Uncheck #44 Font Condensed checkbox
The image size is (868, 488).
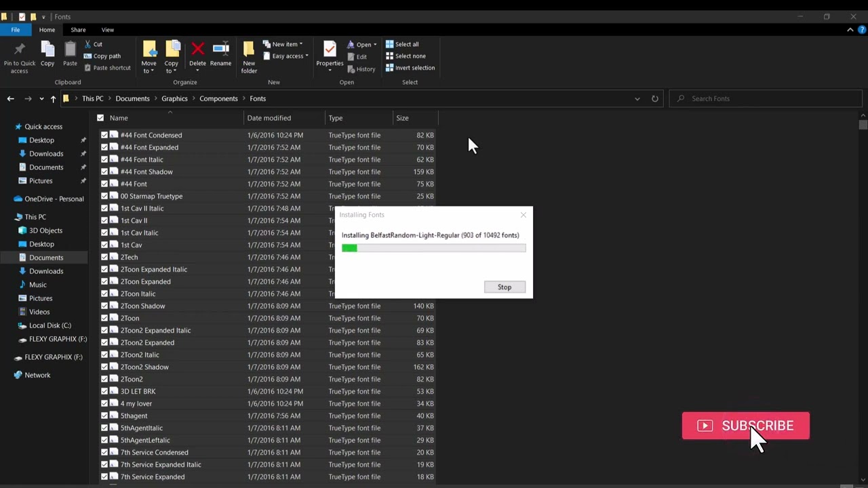click(104, 135)
